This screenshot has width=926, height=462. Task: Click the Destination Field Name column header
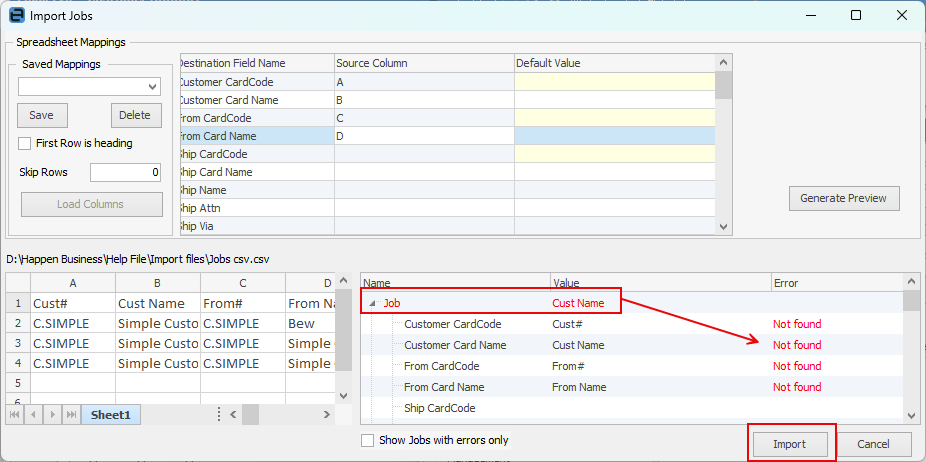(256, 63)
